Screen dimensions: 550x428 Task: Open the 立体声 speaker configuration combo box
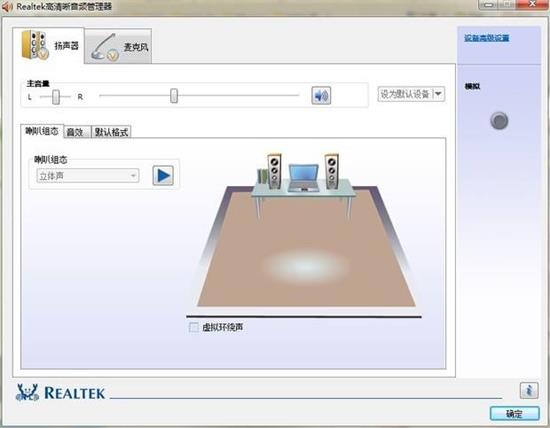pyautogui.click(x=88, y=175)
